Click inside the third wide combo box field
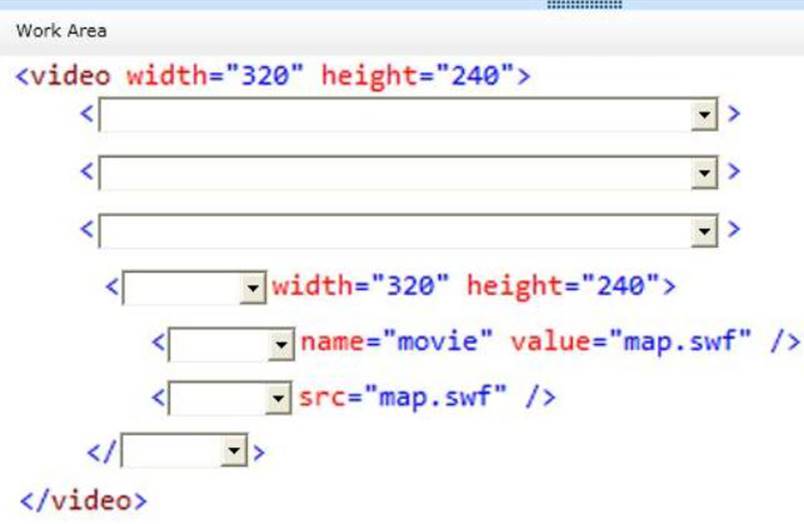 coord(395,231)
